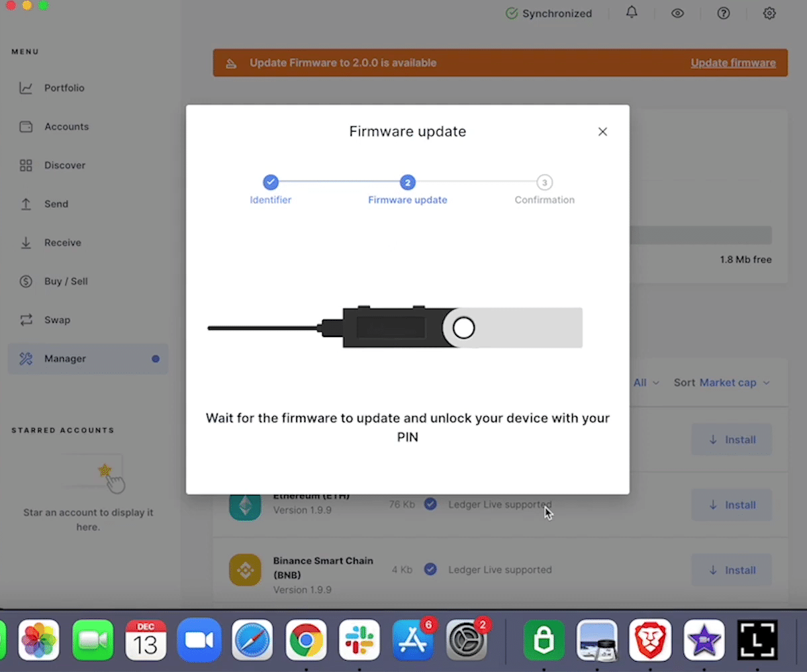Open settings gear icon
Image resolution: width=807 pixels, height=672 pixels.
click(769, 13)
